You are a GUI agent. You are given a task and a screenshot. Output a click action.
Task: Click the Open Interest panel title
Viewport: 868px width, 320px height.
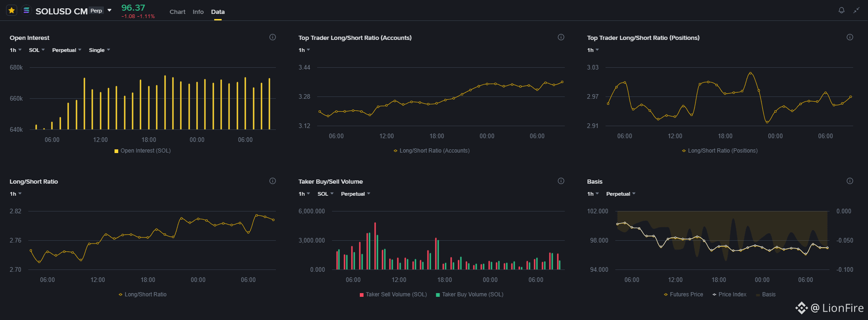[x=30, y=38]
